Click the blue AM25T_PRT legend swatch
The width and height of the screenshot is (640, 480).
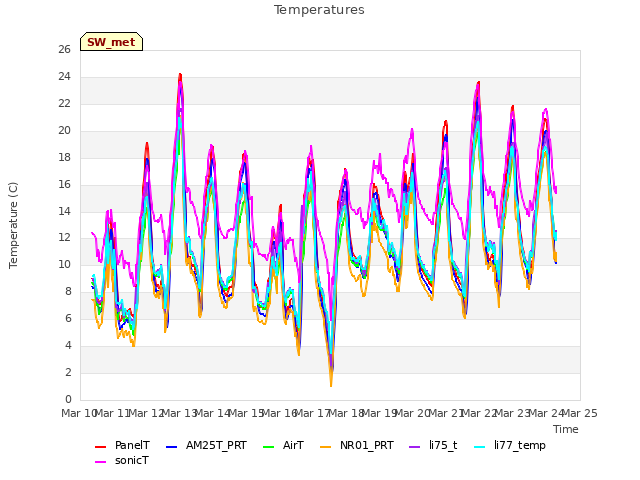[x=171, y=447]
